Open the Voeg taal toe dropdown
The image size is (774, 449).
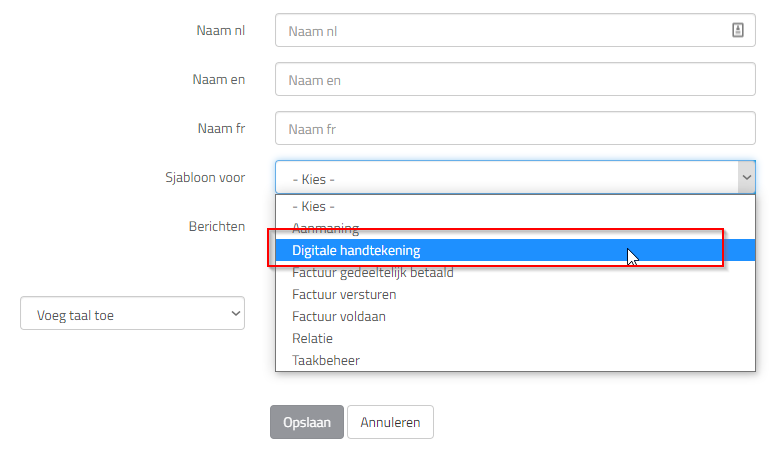pyautogui.click(x=132, y=313)
